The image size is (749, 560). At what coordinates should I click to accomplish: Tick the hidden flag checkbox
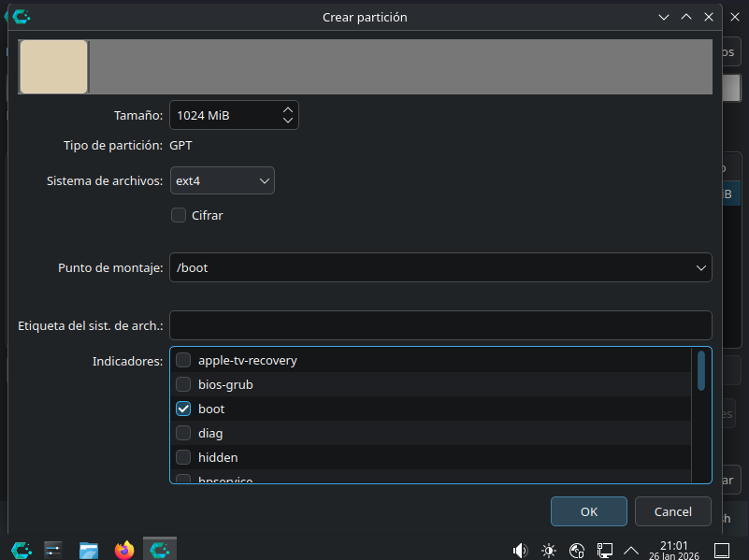click(183, 457)
